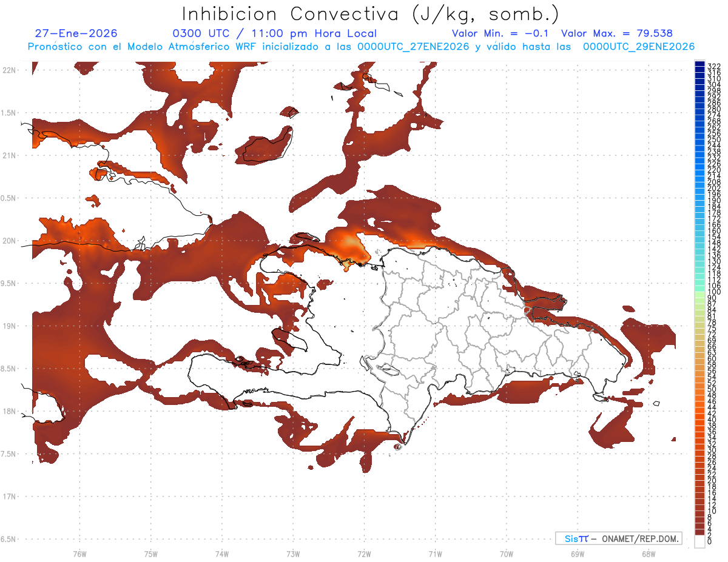This screenshot has width=728, height=562.
Task: Click the '20N' latitude label
Action: tap(9, 241)
